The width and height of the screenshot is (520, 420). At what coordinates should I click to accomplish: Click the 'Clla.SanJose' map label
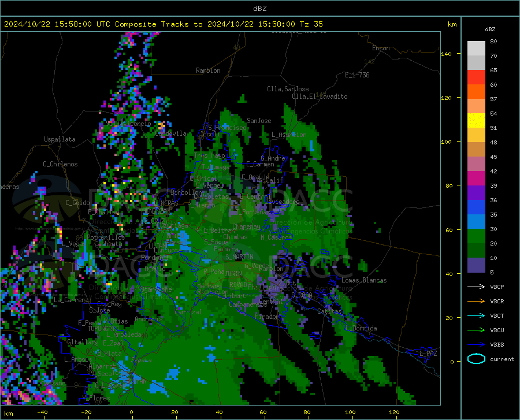click(x=288, y=89)
